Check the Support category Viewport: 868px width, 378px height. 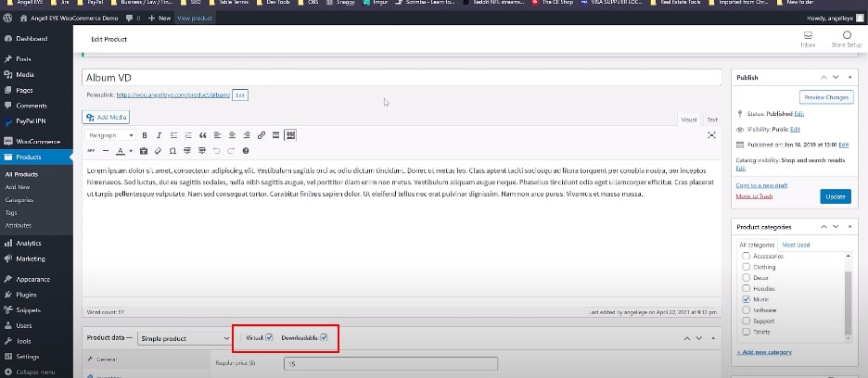pos(746,321)
